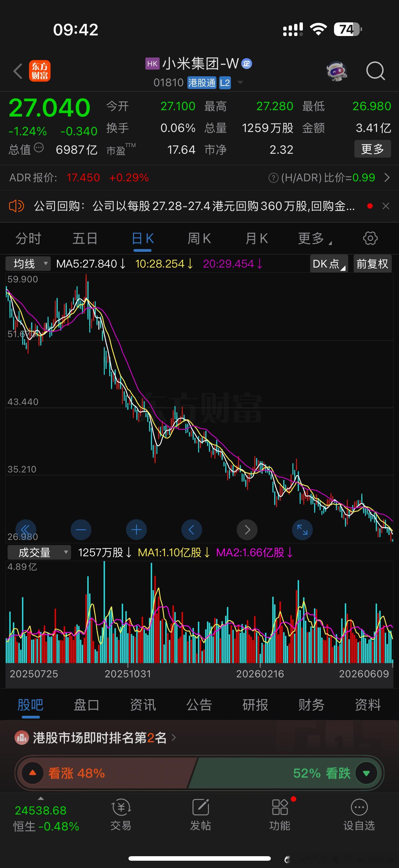The image size is (399, 868).
Task: Select the 日K chart tab
Action: click(143, 238)
